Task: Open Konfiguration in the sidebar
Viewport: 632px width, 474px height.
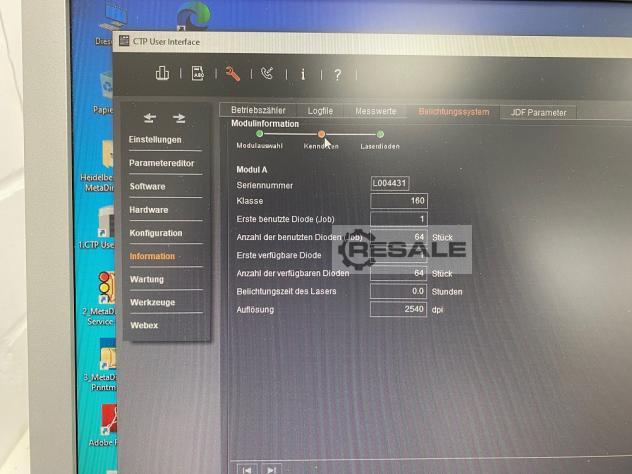Action: (156, 233)
